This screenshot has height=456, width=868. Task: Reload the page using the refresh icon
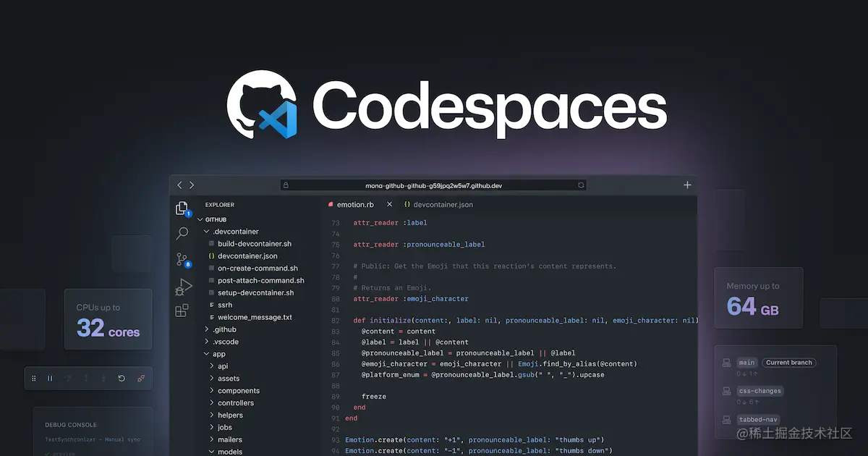[580, 185]
